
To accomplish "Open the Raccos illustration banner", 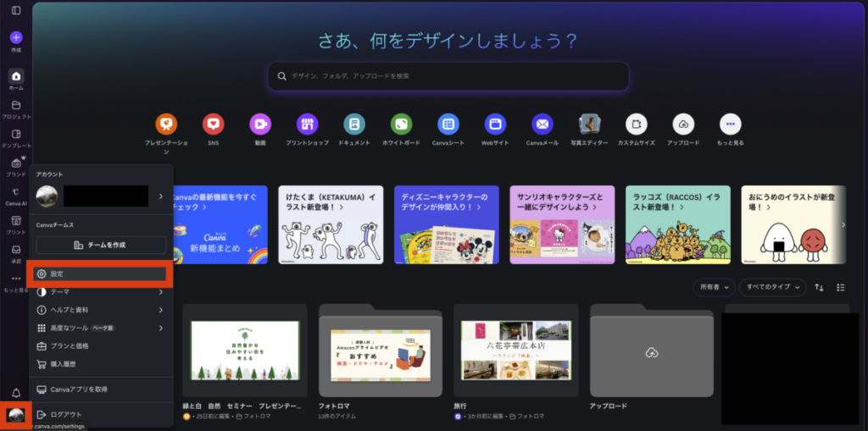I will point(677,224).
